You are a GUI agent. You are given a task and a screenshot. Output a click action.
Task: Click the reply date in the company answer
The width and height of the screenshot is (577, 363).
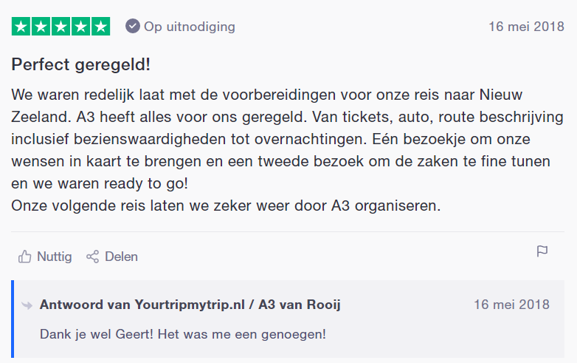pyautogui.click(x=511, y=304)
